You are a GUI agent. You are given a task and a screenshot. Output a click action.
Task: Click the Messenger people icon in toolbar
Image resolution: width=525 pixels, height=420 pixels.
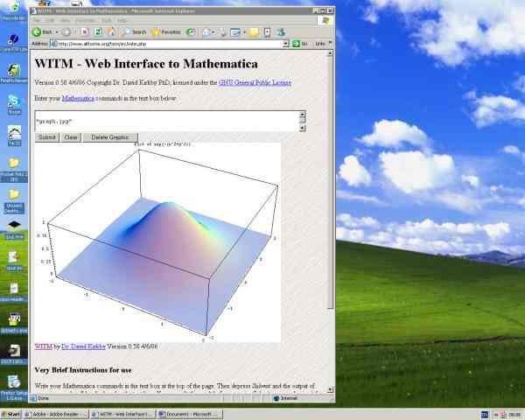click(281, 32)
